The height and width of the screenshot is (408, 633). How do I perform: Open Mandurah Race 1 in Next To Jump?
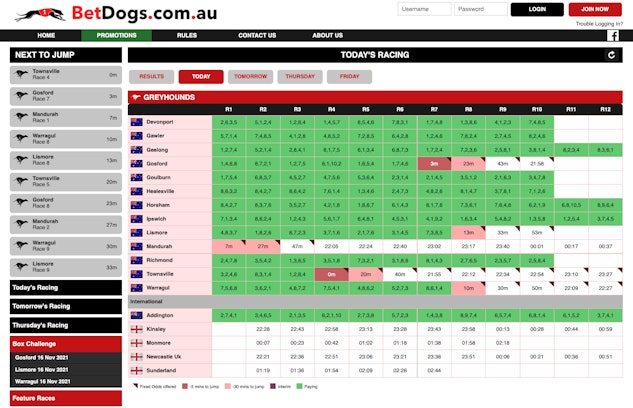click(x=66, y=117)
